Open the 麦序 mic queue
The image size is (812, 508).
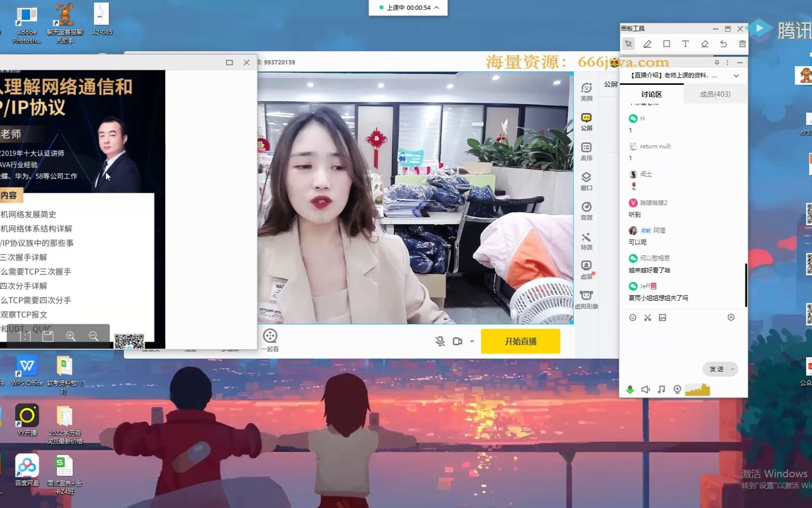click(586, 151)
